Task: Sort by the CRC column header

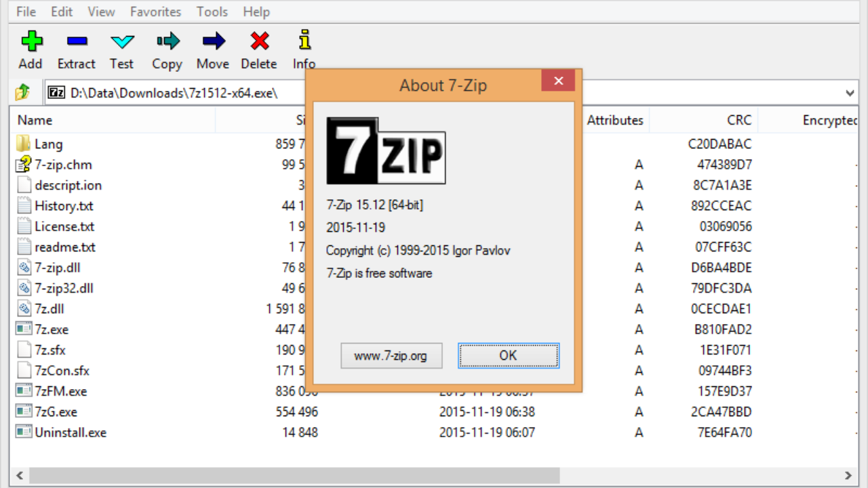Action: point(704,120)
